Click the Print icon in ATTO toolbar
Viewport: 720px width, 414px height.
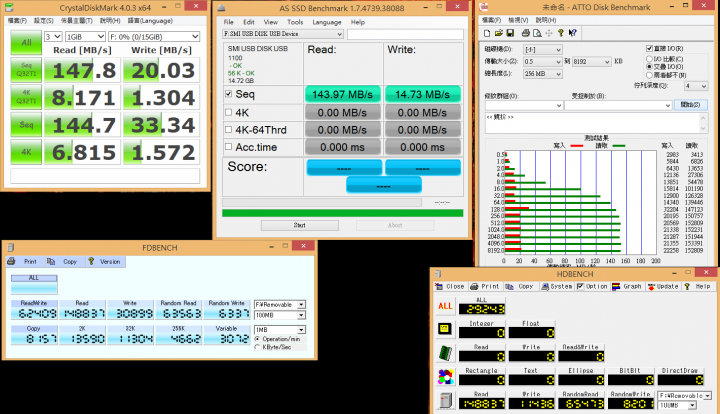[526, 33]
